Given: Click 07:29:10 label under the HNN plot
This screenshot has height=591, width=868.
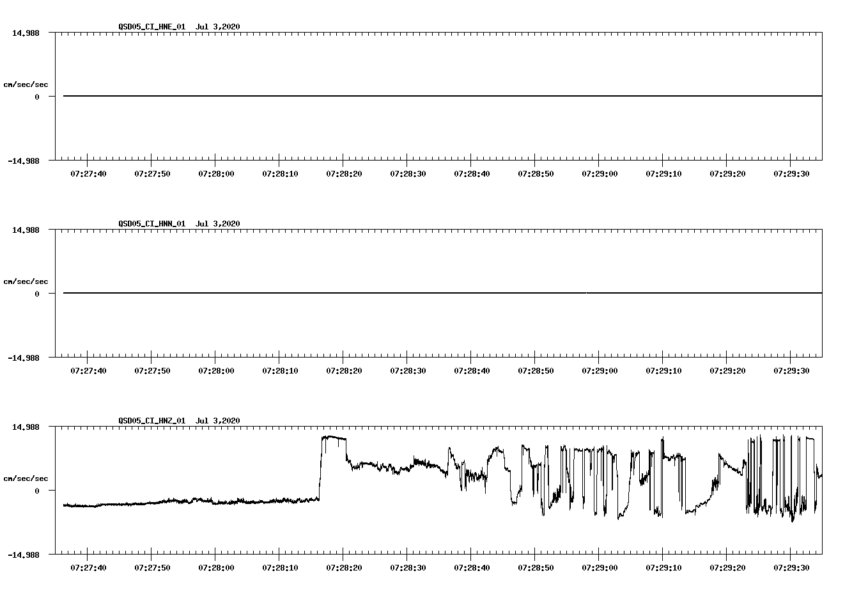Looking at the screenshot, I should [663, 370].
